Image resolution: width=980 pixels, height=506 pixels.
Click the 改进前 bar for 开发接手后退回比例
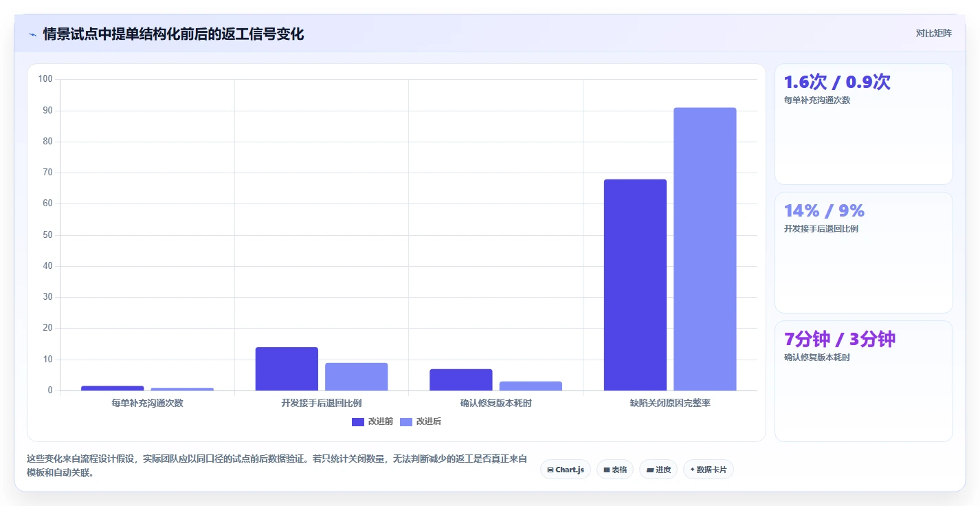(x=287, y=369)
